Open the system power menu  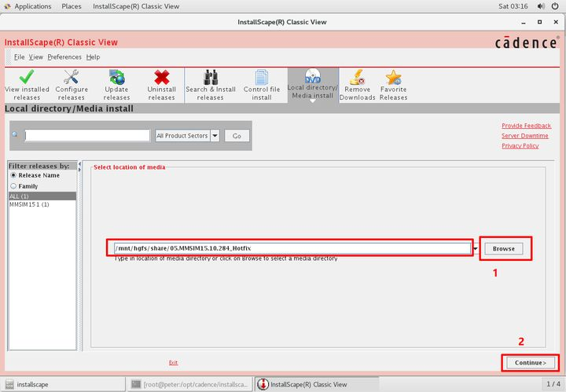(555, 6)
